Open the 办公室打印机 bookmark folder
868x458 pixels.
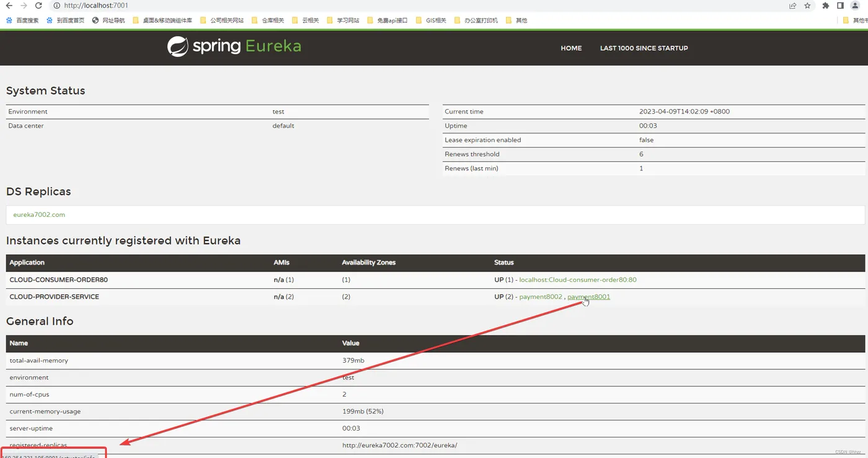pos(476,20)
